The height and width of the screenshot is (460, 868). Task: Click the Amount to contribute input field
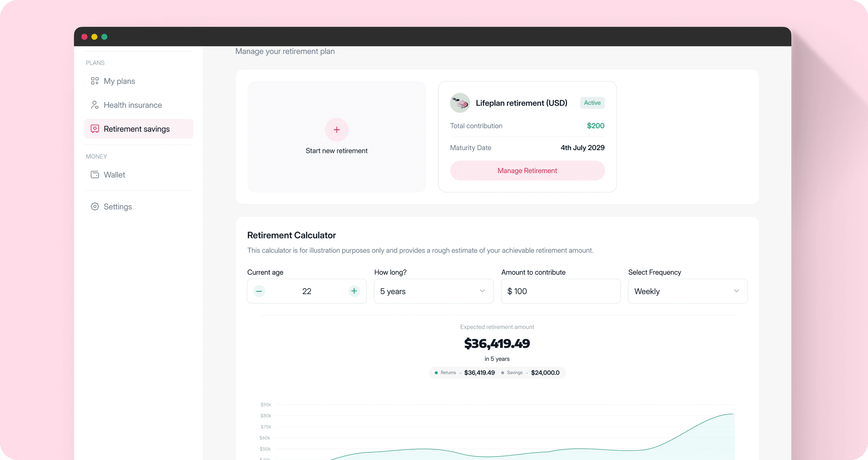(561, 291)
